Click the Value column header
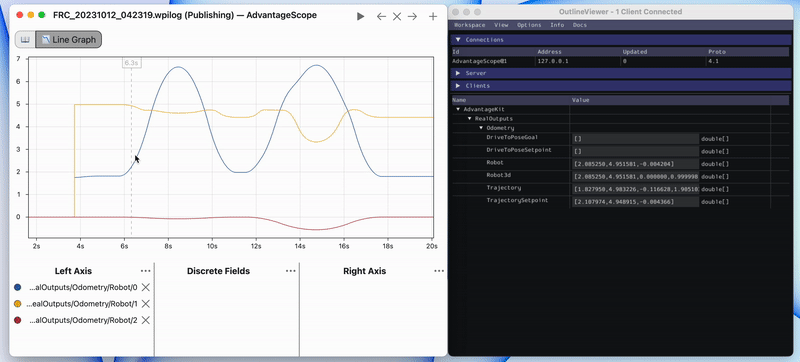Image resolution: width=800 pixels, height=362 pixels. click(581, 100)
